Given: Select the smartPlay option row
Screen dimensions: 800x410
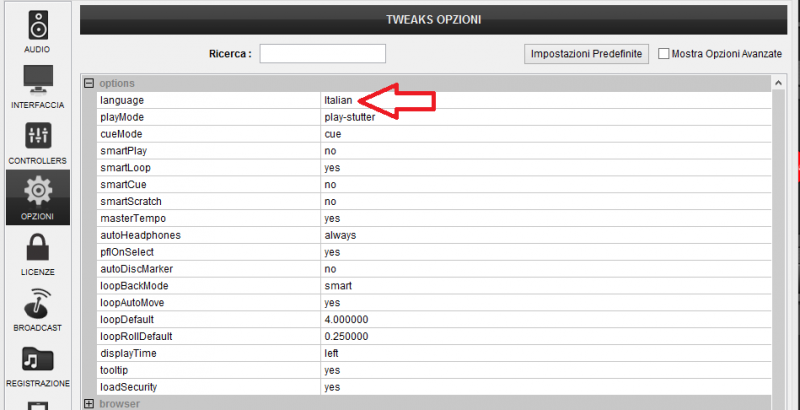Looking at the screenshot, I should [x=434, y=151].
